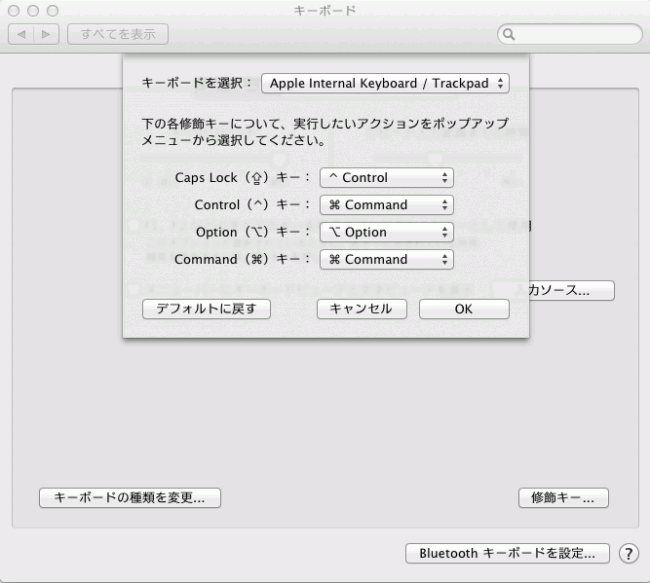Open the Option key action popup
The image size is (650, 583).
[x=386, y=232]
